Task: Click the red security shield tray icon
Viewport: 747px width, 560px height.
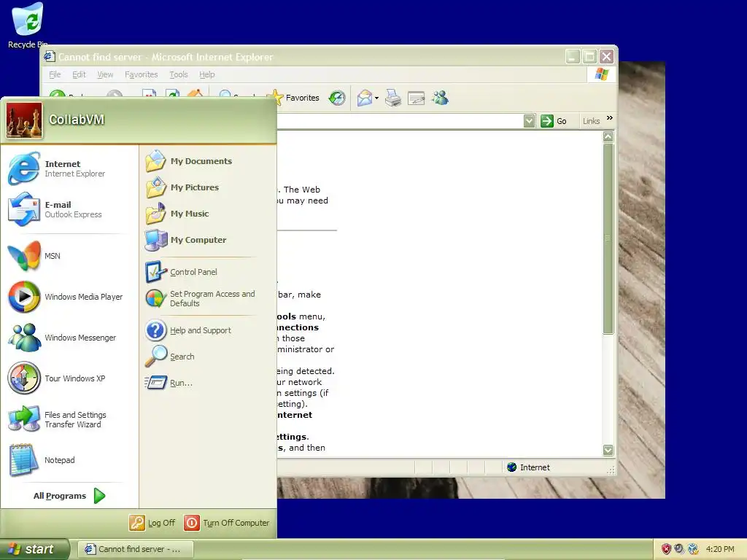Action: (666, 549)
